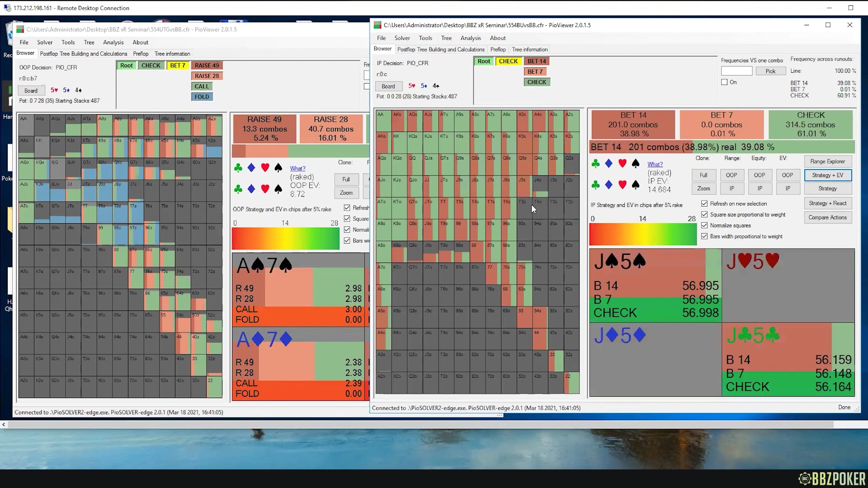The image size is (868, 488).
Task: Uncheck Normalize squares
Action: (705, 225)
